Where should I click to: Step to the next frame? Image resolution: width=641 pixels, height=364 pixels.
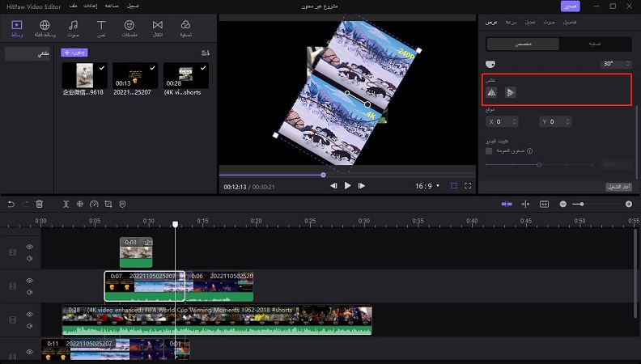tap(362, 185)
